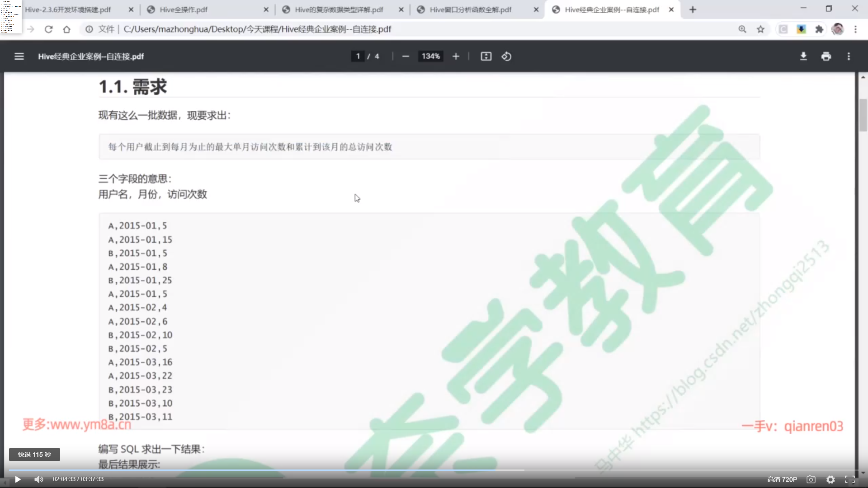This screenshot has height=488, width=868.
Task: Print the PDF document
Action: click(826, 56)
